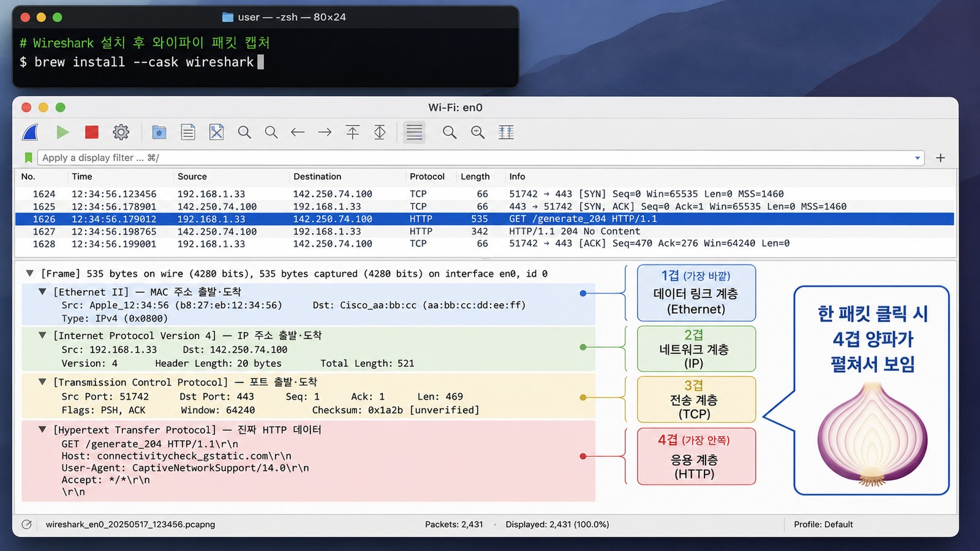Sort by the Source column header
Image resolution: width=980 pixels, height=551 pixels.
point(192,176)
